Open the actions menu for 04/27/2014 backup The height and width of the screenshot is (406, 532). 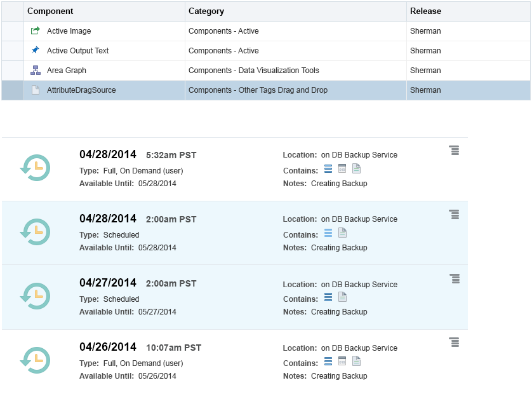454,278
